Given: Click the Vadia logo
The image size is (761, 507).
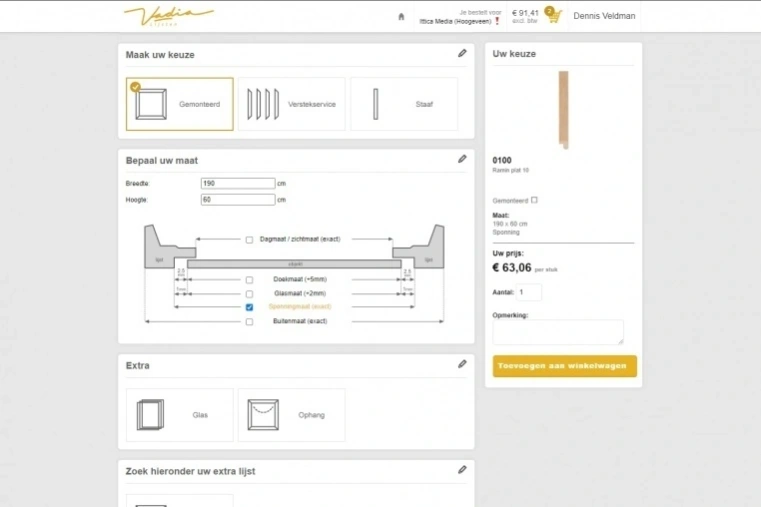Looking at the screenshot, I should [x=168, y=15].
